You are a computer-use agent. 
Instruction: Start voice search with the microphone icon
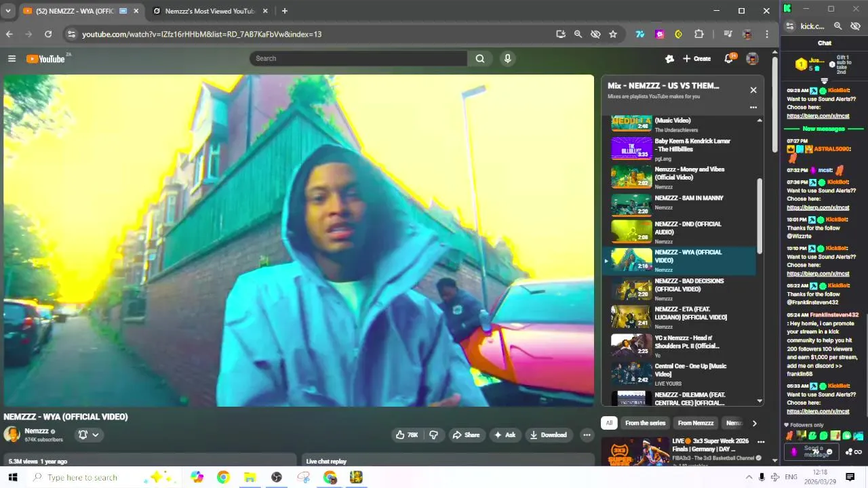(507, 58)
